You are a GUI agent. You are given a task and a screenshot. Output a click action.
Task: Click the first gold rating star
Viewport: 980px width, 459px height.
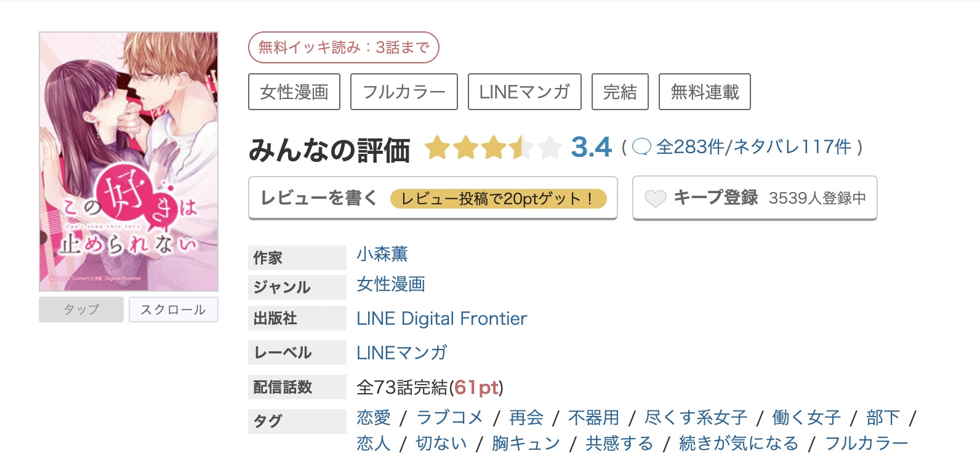click(x=438, y=147)
